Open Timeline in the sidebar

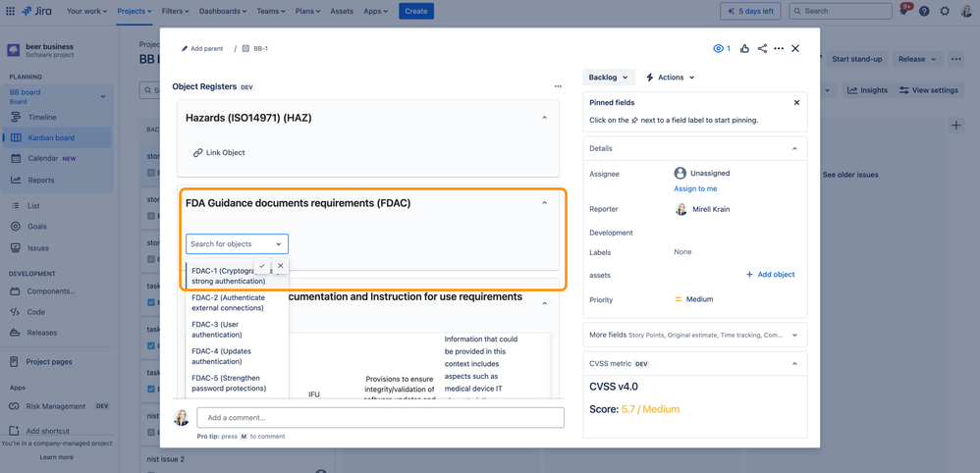point(41,117)
